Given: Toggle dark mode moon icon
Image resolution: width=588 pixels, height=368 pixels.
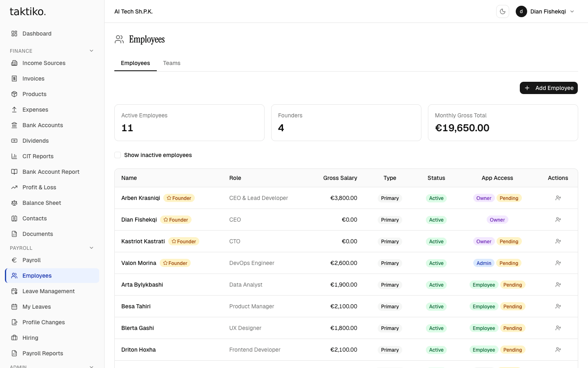Looking at the screenshot, I should (503, 11).
